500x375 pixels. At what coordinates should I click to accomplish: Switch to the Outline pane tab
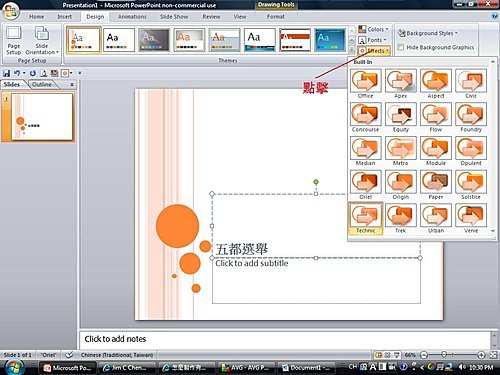click(42, 84)
